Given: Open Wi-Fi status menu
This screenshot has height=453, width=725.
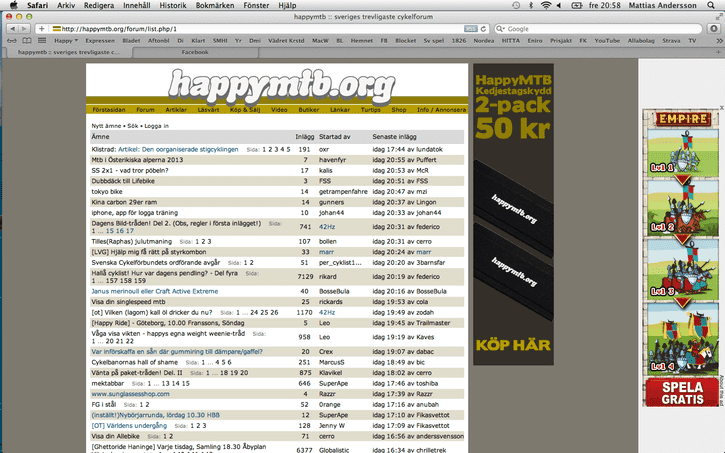Looking at the screenshot, I should click(546, 5).
